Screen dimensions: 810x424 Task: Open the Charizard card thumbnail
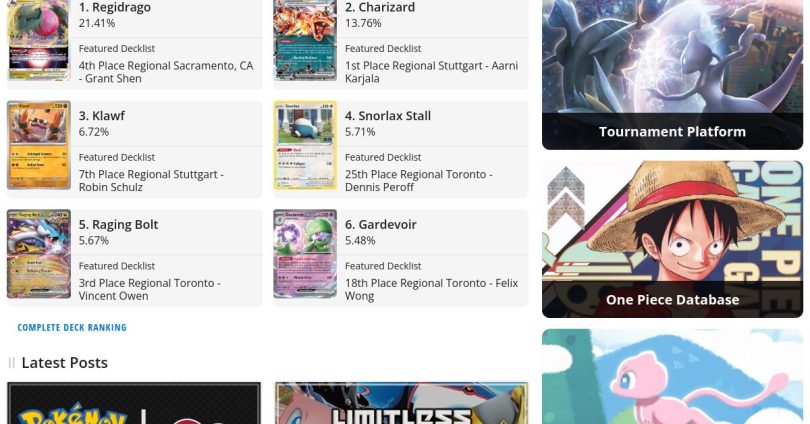[x=305, y=40]
